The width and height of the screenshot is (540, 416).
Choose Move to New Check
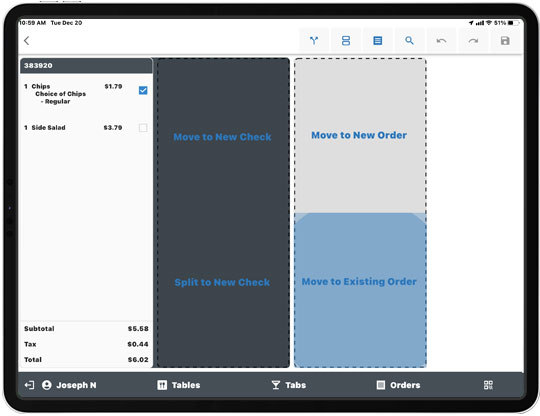click(222, 137)
